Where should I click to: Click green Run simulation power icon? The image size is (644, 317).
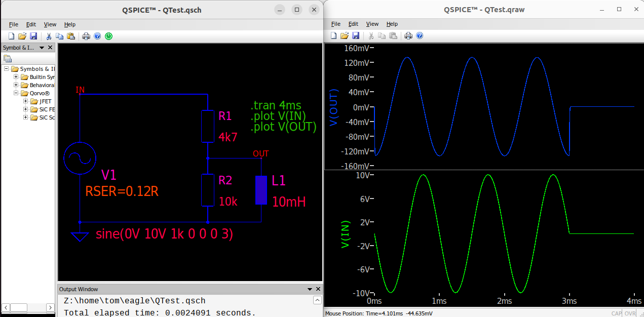click(x=108, y=36)
